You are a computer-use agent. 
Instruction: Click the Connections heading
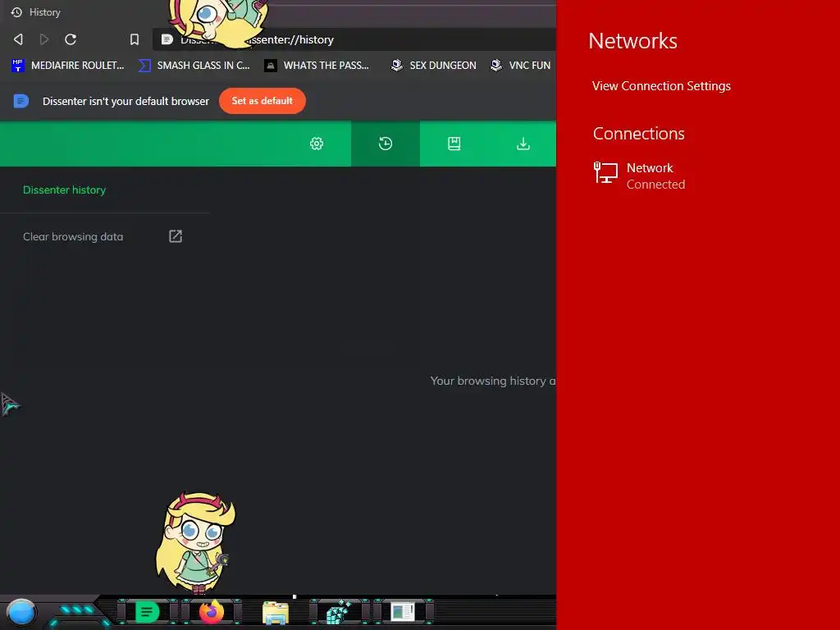638,134
